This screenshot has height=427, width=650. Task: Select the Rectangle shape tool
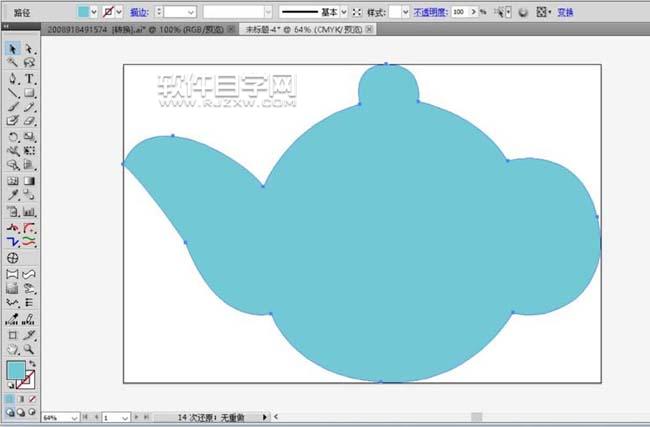tap(29, 93)
